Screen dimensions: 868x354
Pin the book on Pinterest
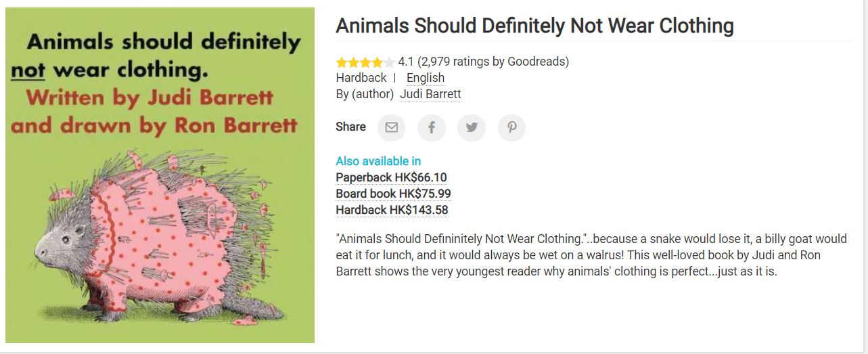click(x=511, y=127)
